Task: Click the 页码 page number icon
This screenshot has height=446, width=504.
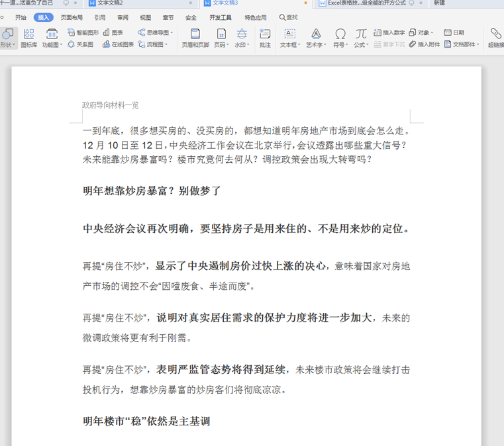Action: click(221, 34)
